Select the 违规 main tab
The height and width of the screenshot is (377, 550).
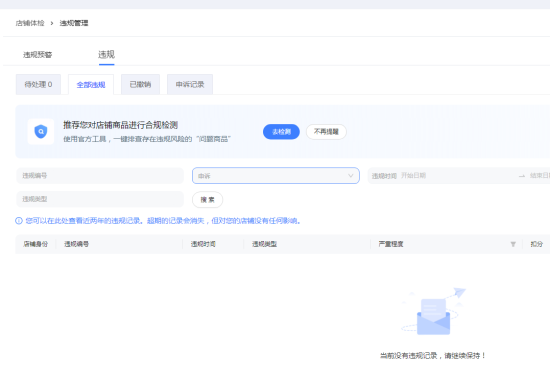(x=106, y=54)
